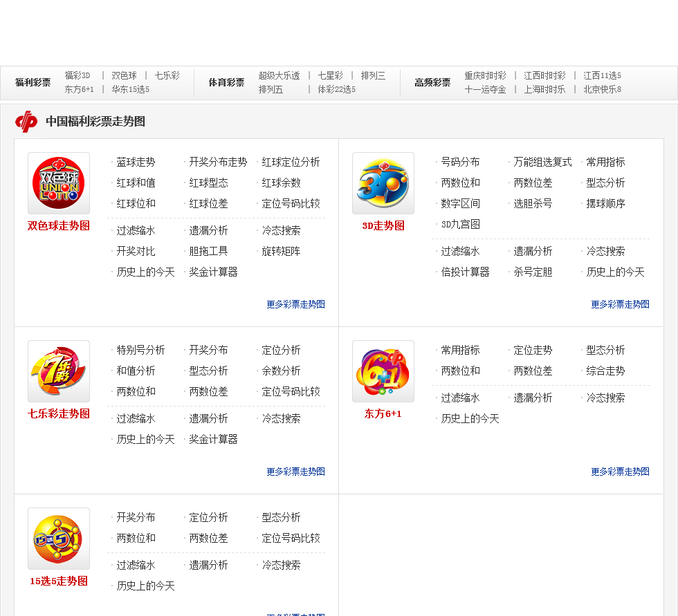Open 杀号定胆 link
Viewport: 678px width, 616px height.
tap(533, 272)
